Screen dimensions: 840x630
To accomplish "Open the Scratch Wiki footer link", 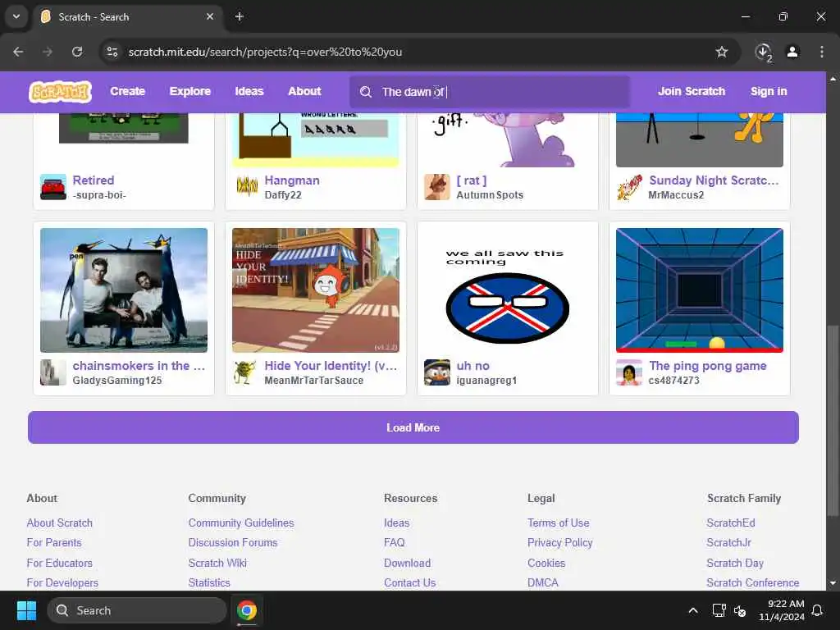I will click(217, 563).
